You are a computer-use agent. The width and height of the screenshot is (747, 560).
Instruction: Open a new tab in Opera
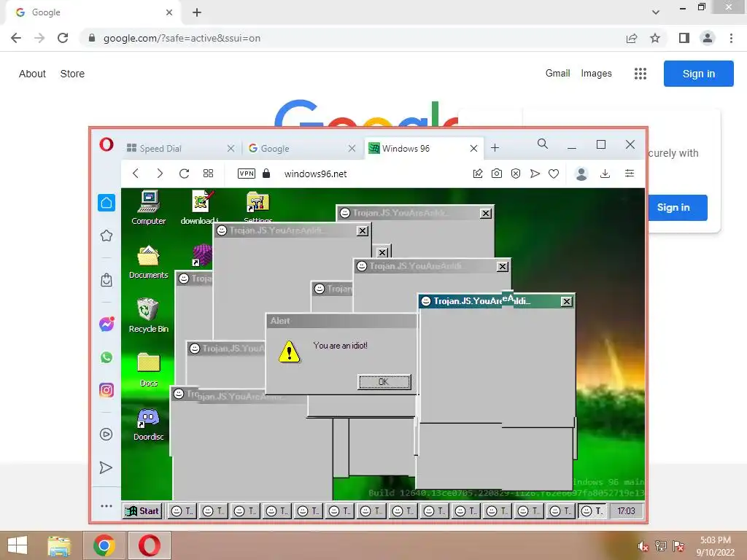[x=495, y=148]
